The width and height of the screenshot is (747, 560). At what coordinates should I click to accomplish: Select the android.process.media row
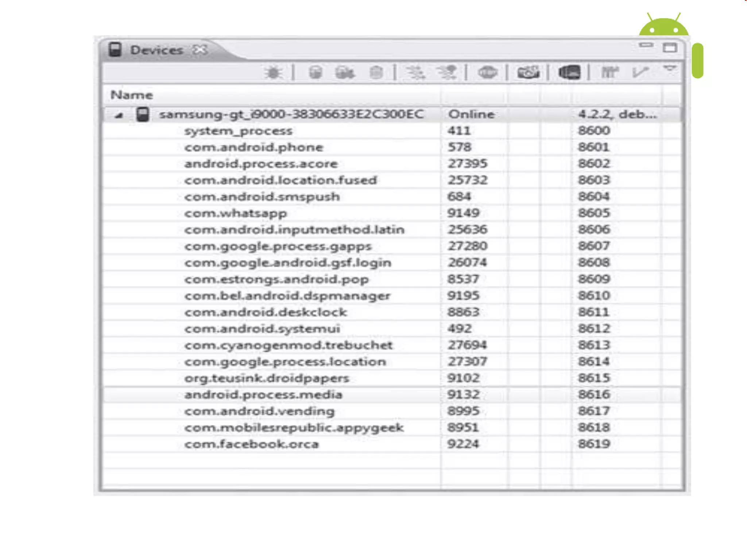(263, 395)
